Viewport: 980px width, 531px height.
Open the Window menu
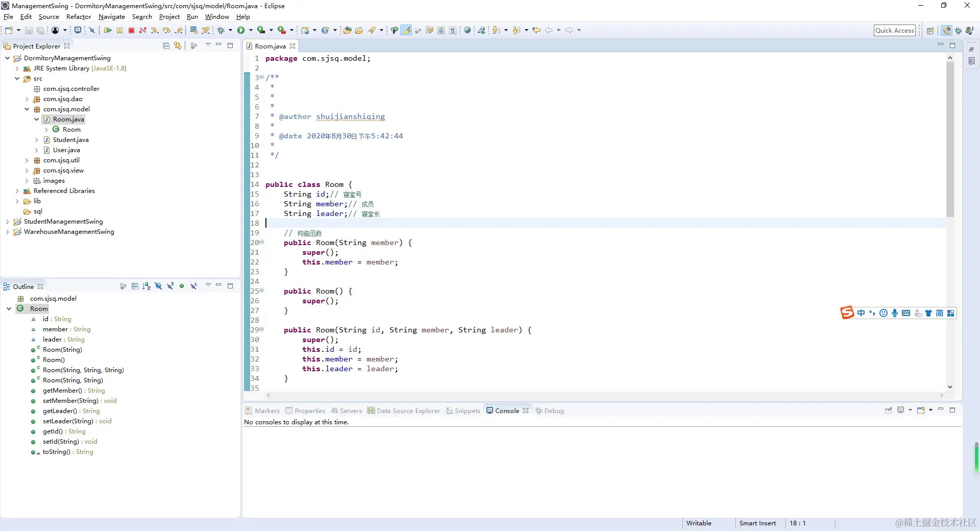pos(217,17)
